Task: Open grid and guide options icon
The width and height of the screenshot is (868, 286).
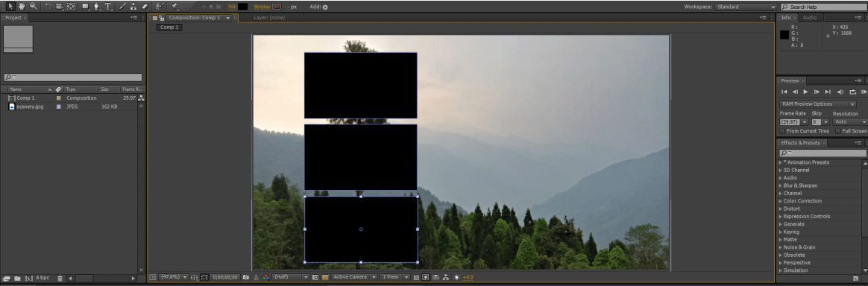Action: [x=194, y=277]
